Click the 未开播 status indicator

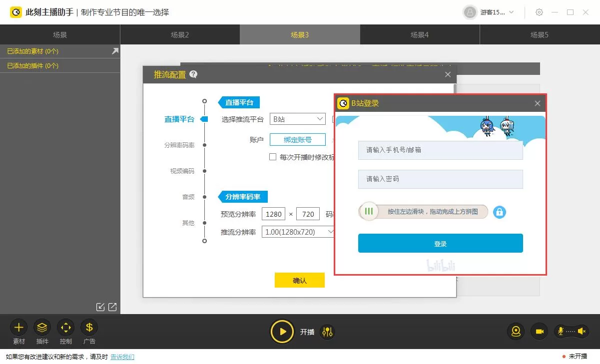point(575,357)
